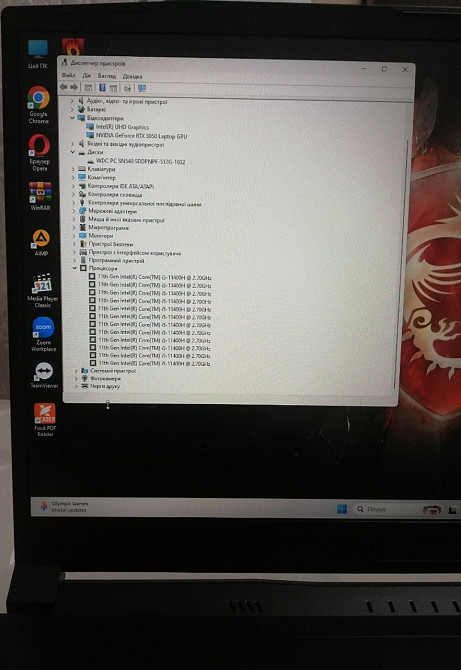
Task: Expand the Монітори node
Action: point(74,236)
